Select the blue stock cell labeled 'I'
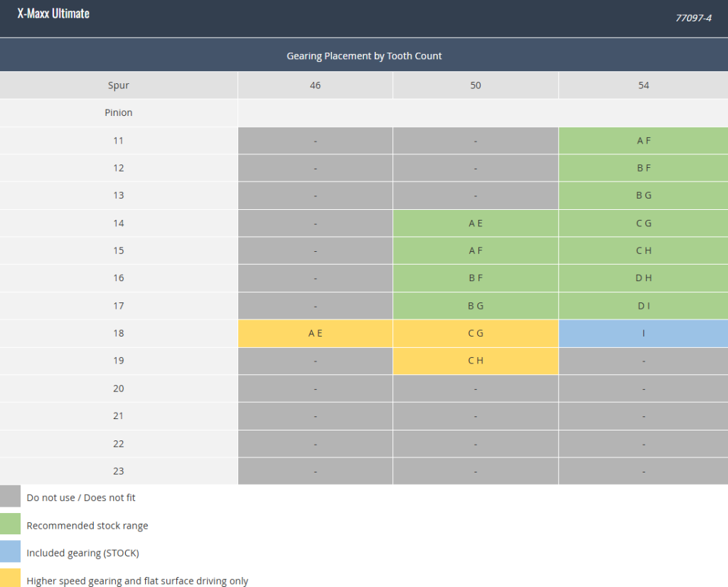Image resolution: width=728 pixels, height=587 pixels. coord(643,333)
